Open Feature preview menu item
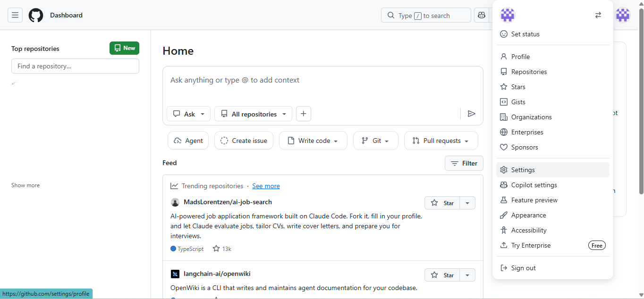 tap(553, 200)
